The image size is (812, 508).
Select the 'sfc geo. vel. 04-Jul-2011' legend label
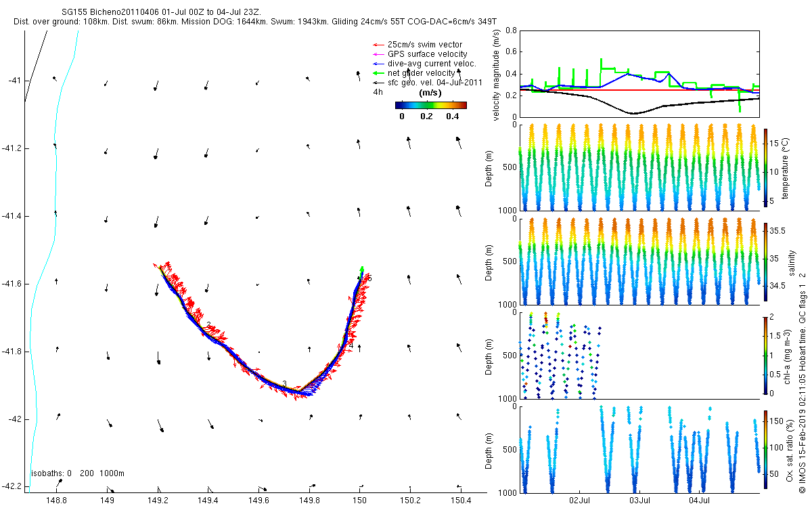click(x=435, y=83)
